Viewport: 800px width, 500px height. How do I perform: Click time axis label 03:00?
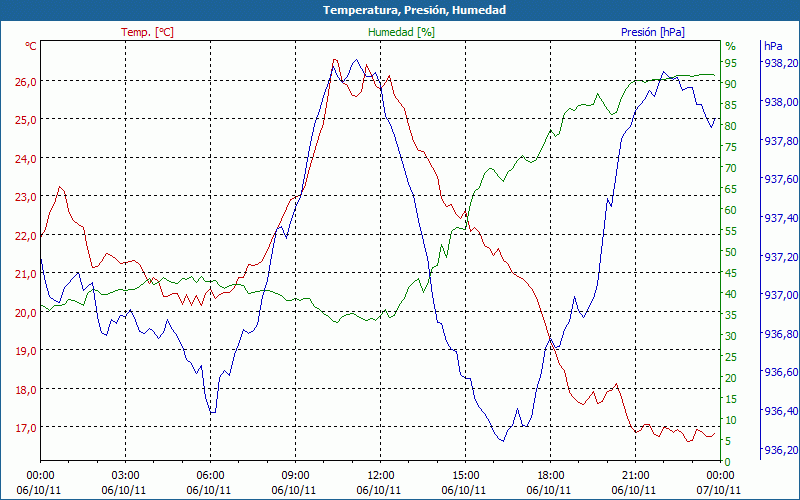(126, 475)
